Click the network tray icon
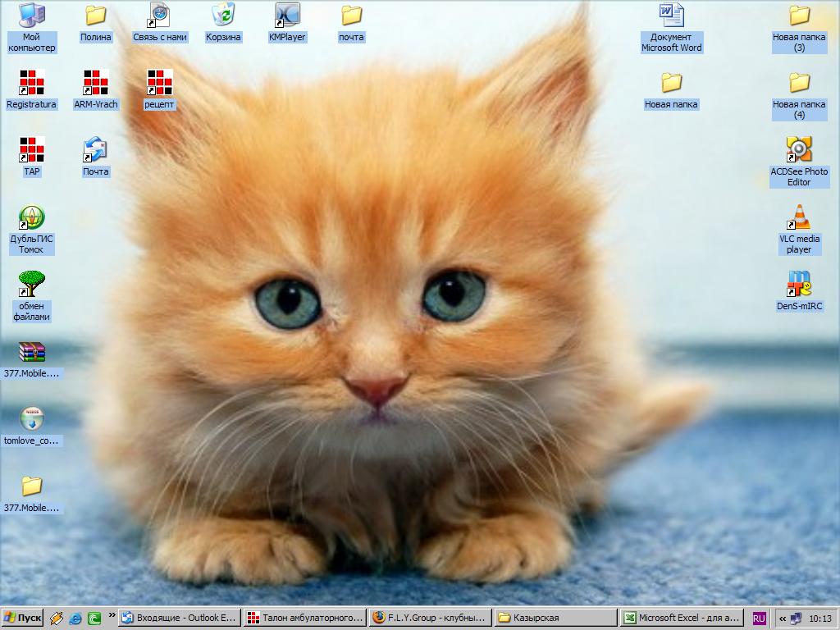This screenshot has width=840, height=630. [x=796, y=619]
